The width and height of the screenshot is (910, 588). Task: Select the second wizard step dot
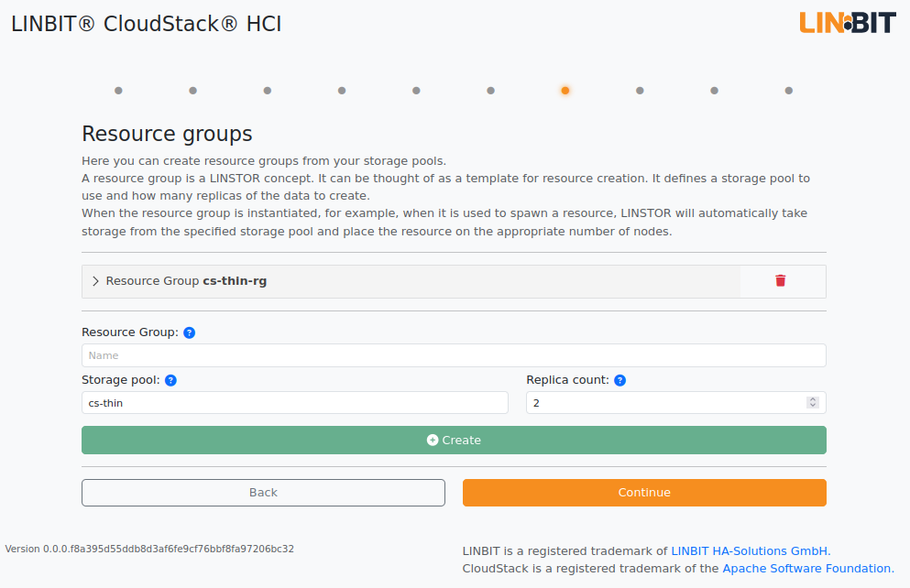[192, 91]
